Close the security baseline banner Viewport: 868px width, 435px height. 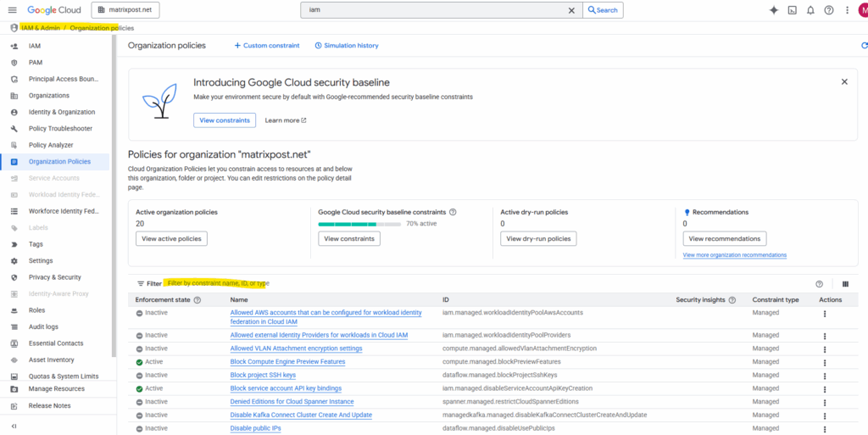(x=843, y=82)
